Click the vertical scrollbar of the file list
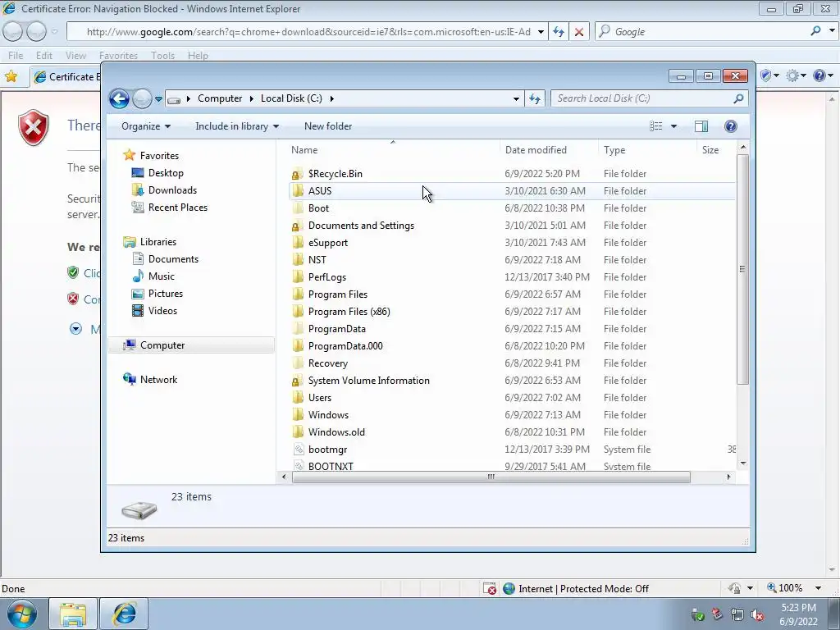Image resolution: width=840 pixels, height=630 pixels. pyautogui.click(x=742, y=269)
